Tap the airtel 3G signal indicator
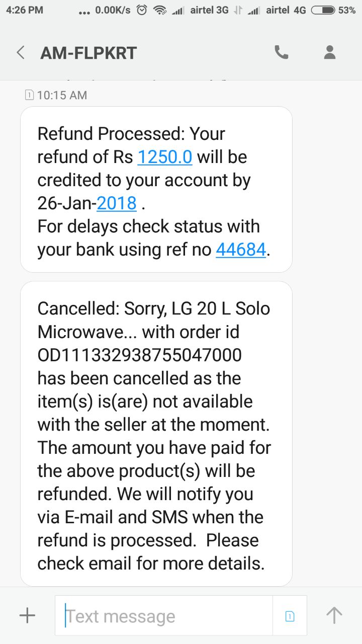Viewport: 362px width, 644px height. pos(200,10)
